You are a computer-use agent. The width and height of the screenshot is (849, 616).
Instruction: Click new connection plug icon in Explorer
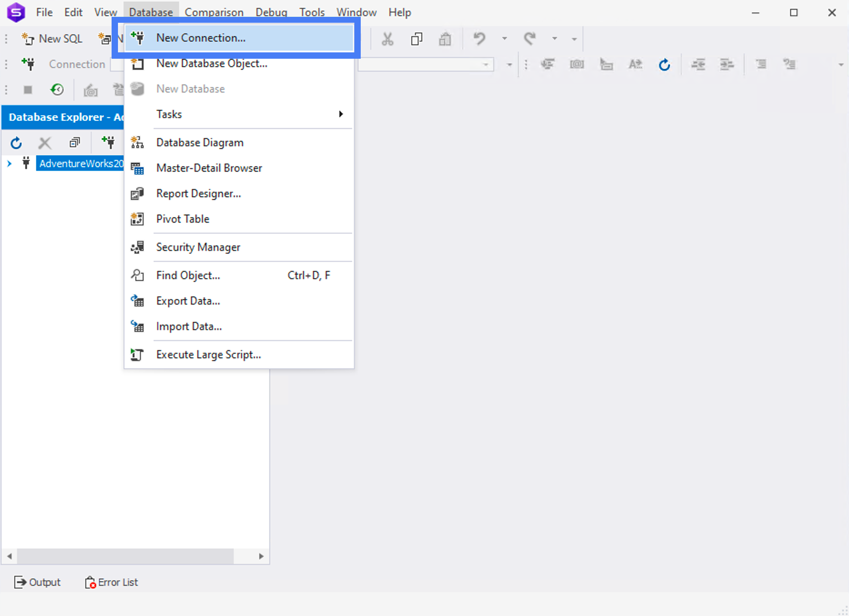coord(108,143)
